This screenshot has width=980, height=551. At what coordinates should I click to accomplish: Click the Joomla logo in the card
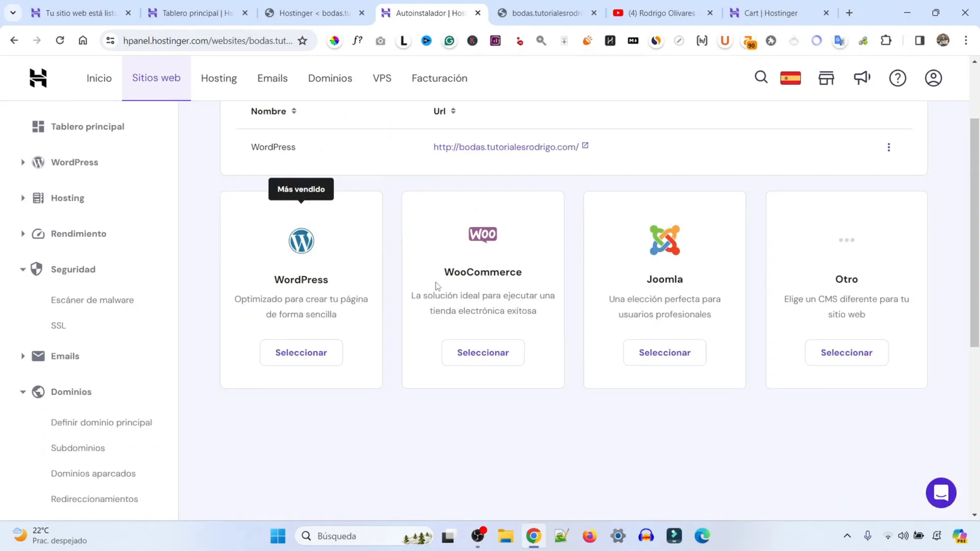665,240
